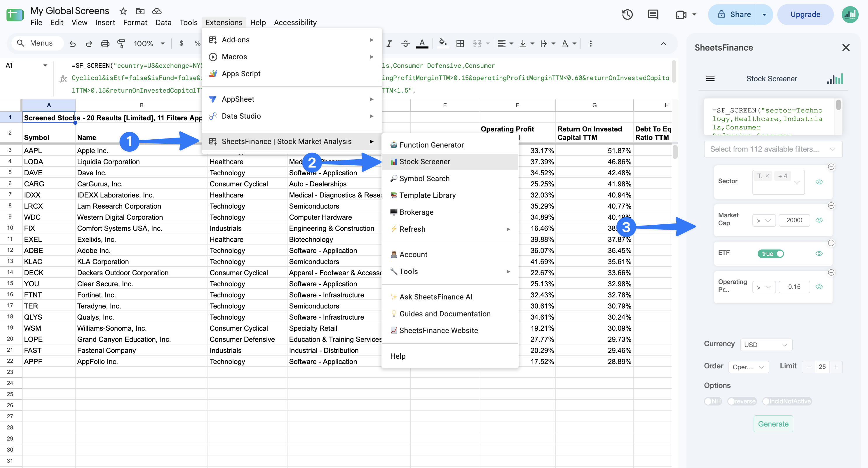Enable the reverse option toggle

tap(742, 401)
